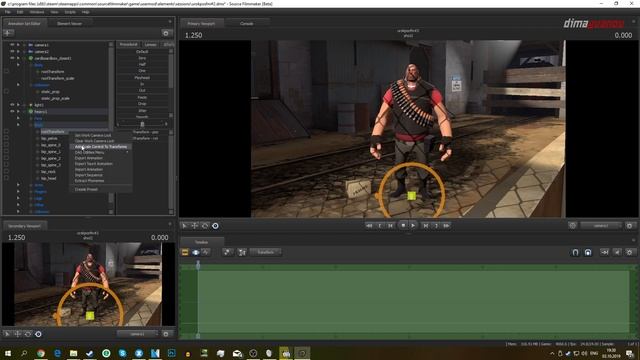
Task: Open the File menu
Action: [8, 12]
